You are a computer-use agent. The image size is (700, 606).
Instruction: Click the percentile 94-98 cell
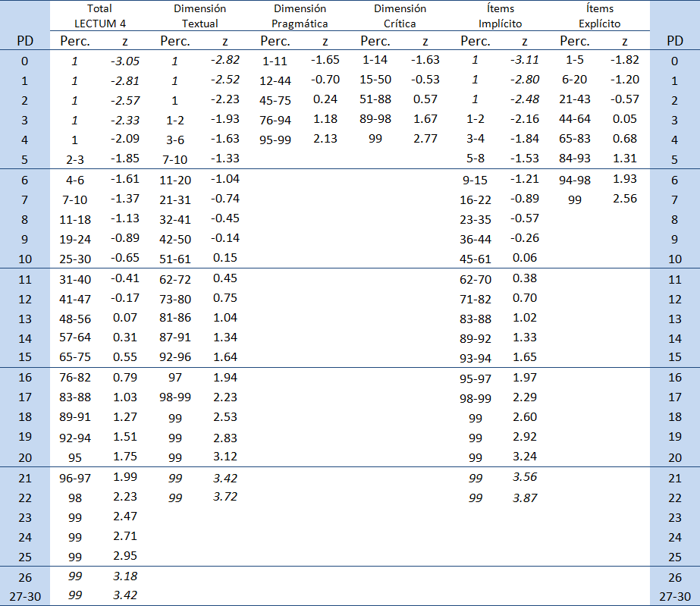click(x=575, y=178)
